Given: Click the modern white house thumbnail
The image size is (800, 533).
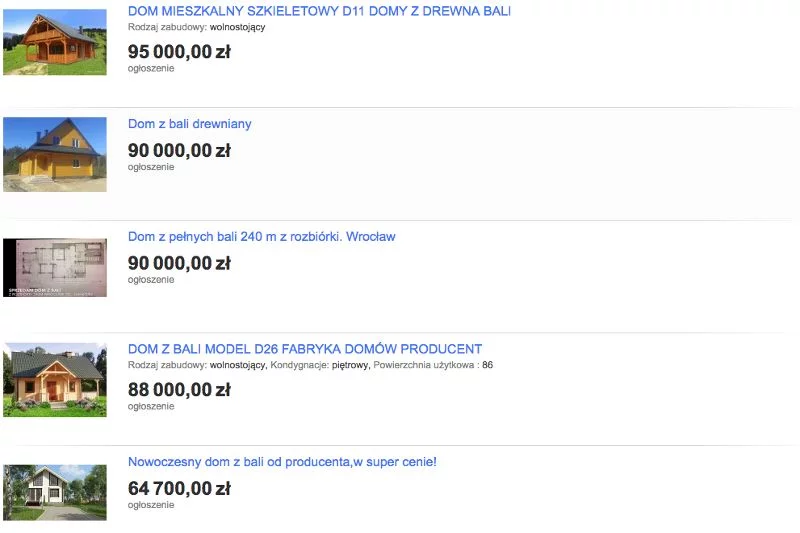Looking at the screenshot, I should click(55, 492).
